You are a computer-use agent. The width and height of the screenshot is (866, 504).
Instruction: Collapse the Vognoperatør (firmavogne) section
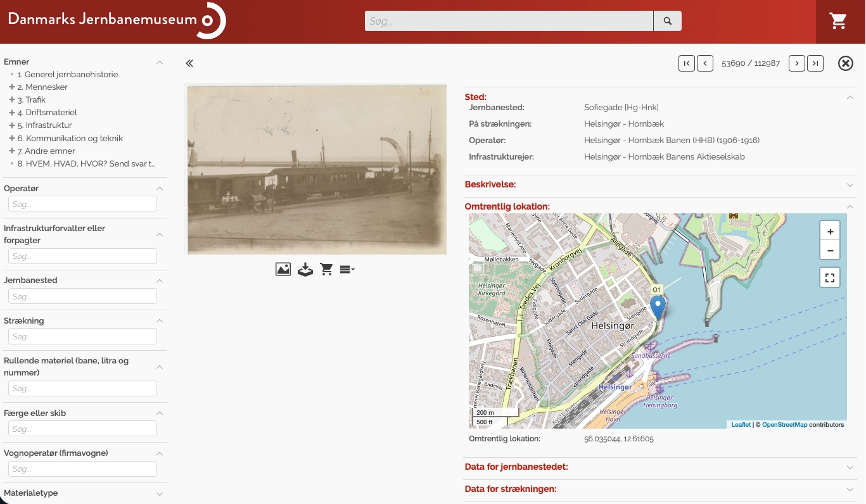(160, 453)
